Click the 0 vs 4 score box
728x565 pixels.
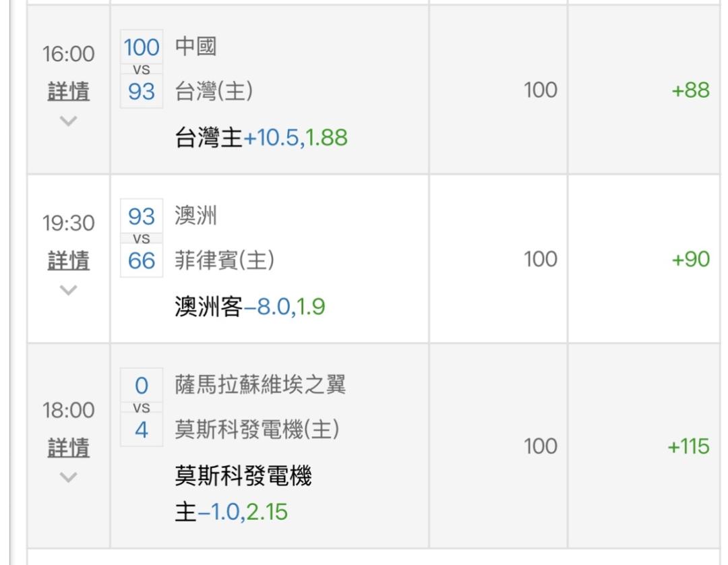point(142,407)
